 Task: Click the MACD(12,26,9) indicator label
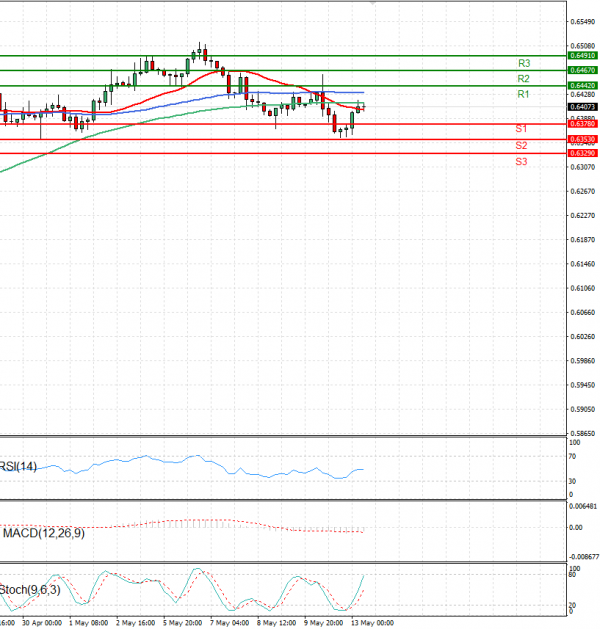coord(44,533)
